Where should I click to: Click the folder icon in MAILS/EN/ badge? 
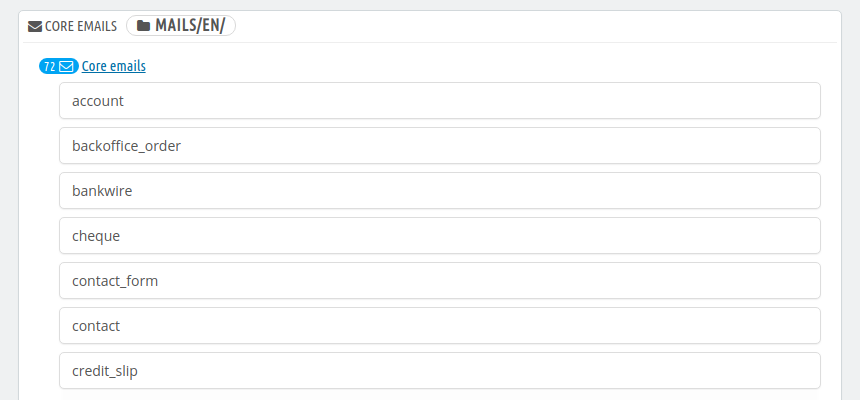144,26
